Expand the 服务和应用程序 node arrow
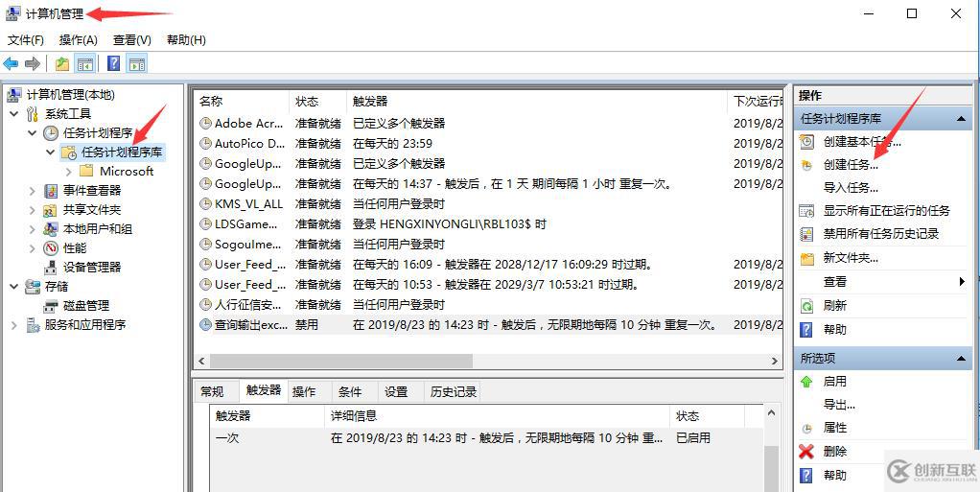 click(x=14, y=325)
